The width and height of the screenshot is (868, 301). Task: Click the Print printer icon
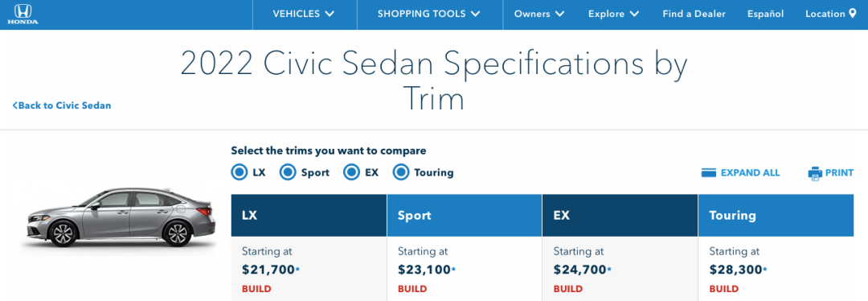pos(815,173)
